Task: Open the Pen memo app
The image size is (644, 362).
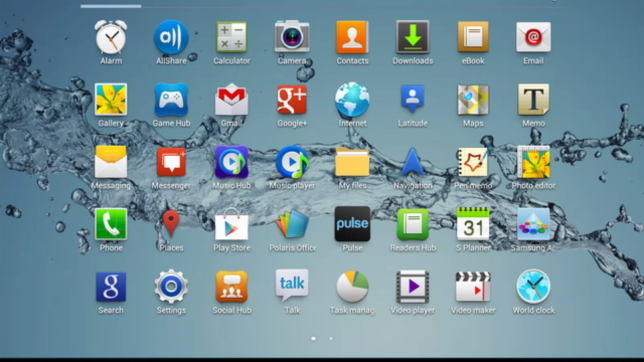Action: tap(473, 162)
